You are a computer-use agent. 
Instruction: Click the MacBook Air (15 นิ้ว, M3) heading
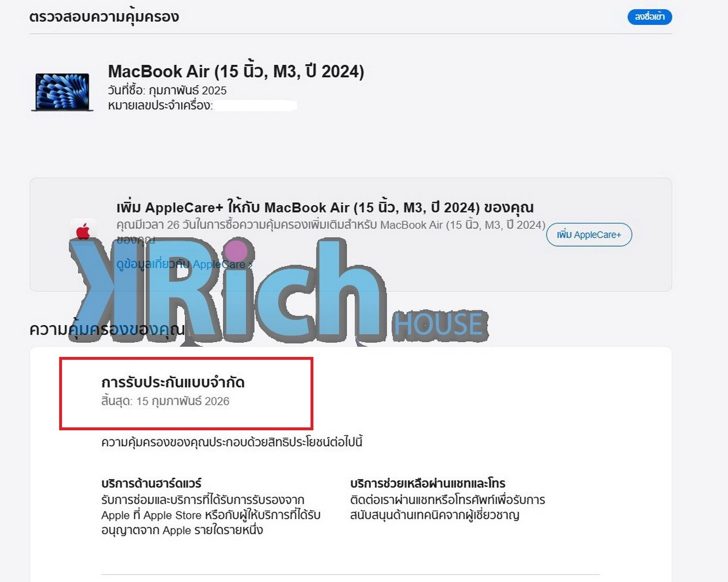click(x=236, y=71)
